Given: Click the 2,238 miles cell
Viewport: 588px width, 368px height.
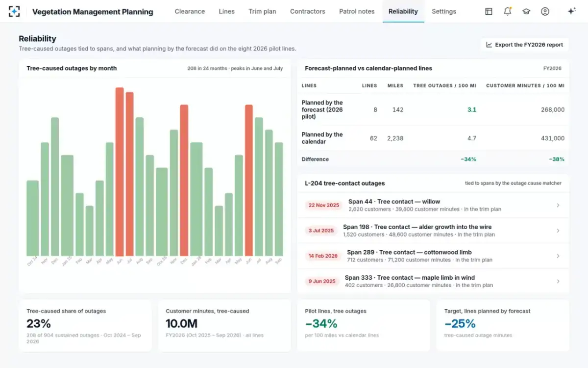Looking at the screenshot, I should (x=395, y=138).
